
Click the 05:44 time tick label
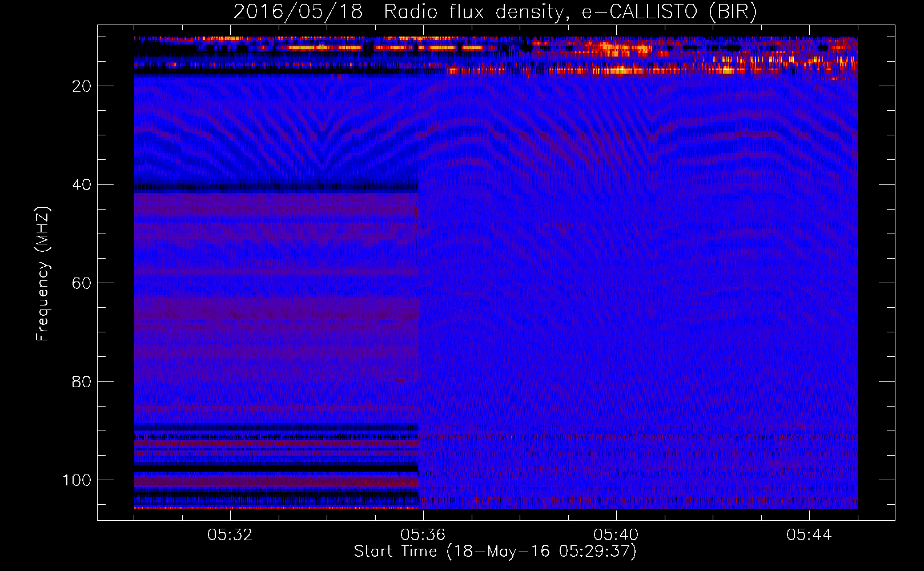pos(809,535)
